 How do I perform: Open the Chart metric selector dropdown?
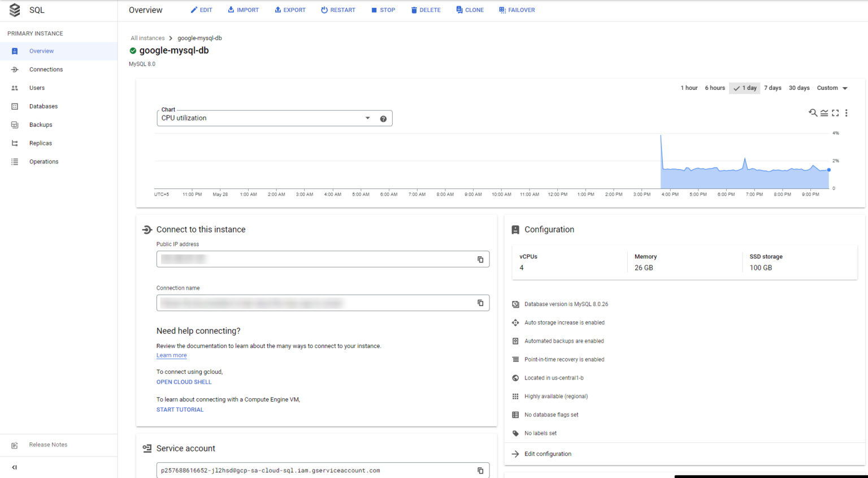pos(367,118)
